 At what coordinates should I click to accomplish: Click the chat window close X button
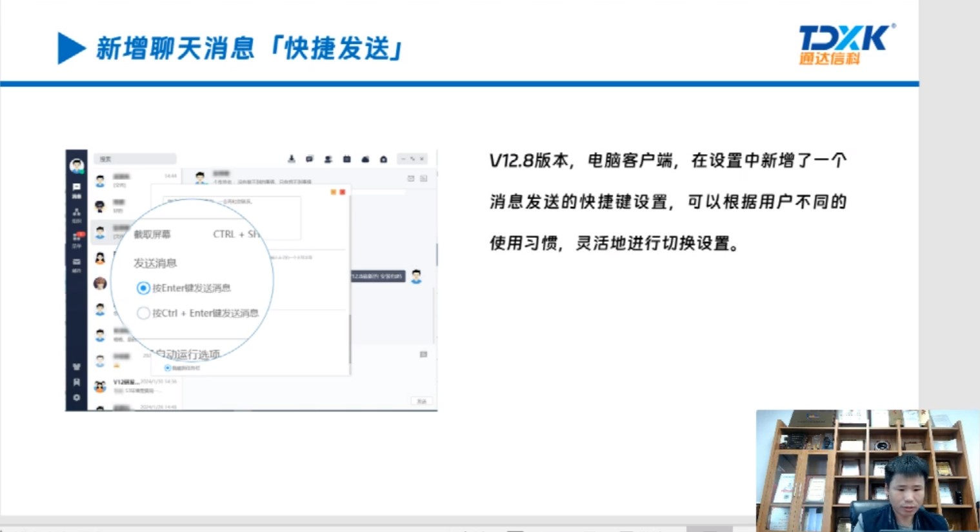point(423,159)
